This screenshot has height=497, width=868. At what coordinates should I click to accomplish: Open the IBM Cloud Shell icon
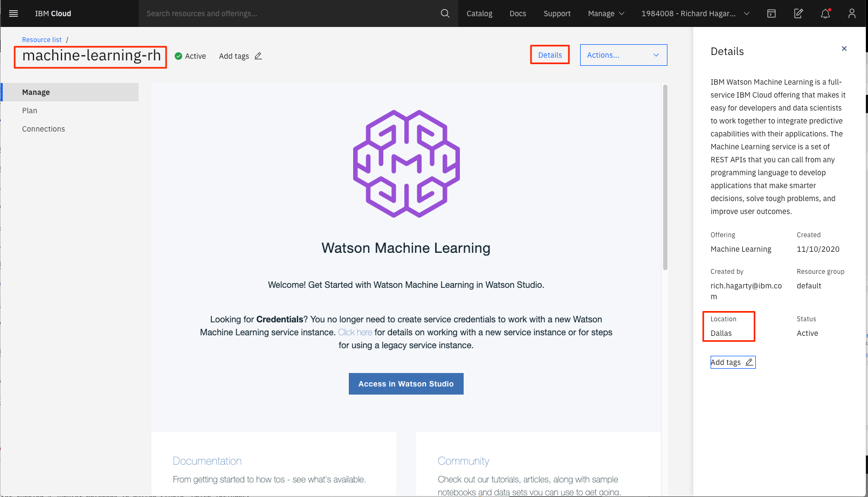click(x=771, y=13)
